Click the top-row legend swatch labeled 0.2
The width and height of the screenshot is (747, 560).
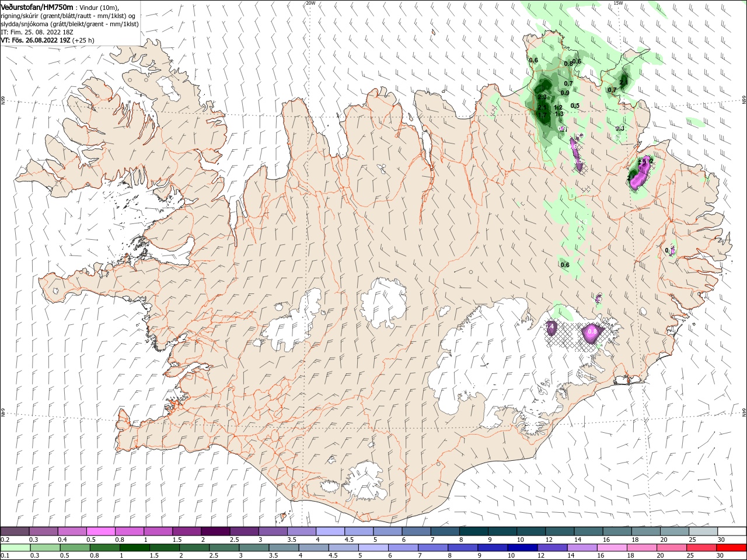[x=15, y=531]
